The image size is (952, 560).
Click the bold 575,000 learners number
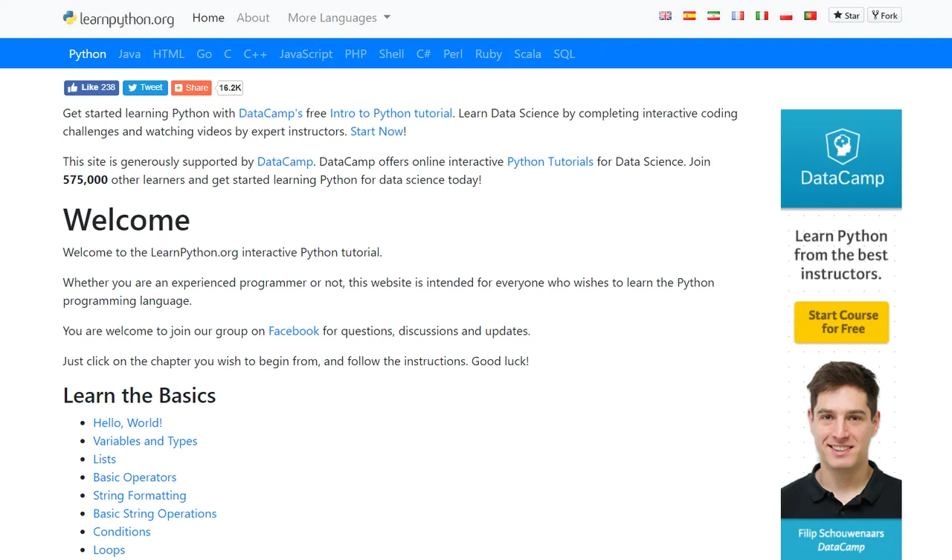86,179
